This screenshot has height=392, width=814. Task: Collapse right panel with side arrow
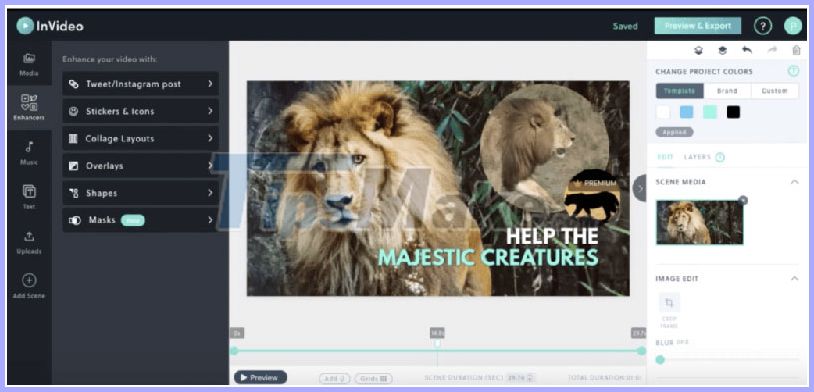640,188
